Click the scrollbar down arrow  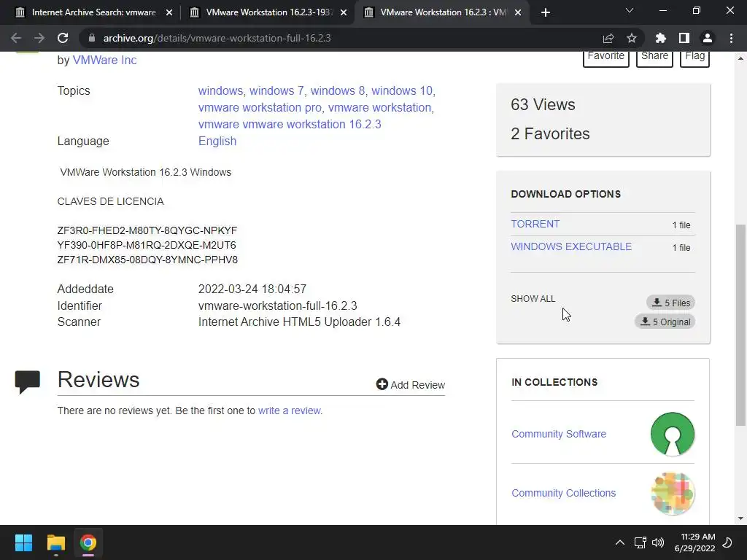[740, 518]
